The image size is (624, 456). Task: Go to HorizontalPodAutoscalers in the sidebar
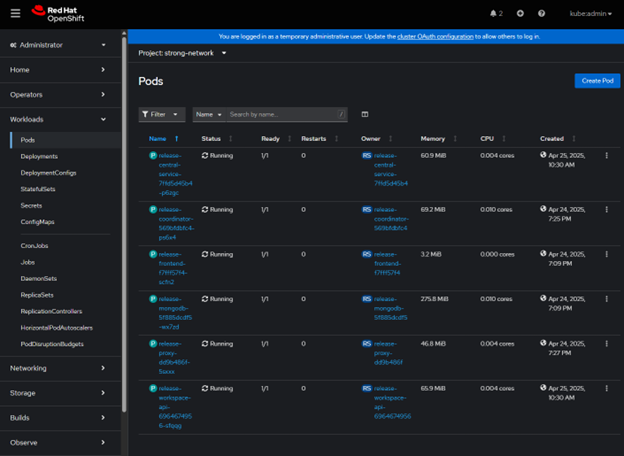click(57, 328)
